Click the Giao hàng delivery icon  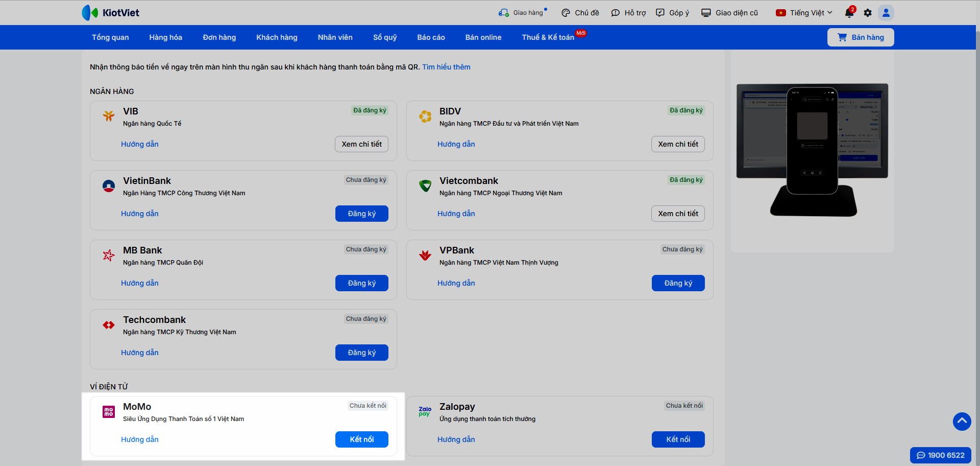click(x=504, y=13)
